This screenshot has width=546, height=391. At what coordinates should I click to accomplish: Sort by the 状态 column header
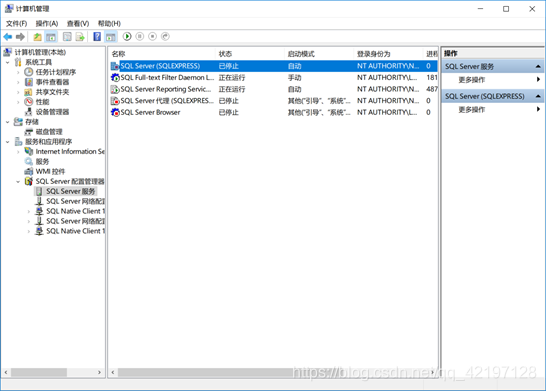pyautogui.click(x=249, y=54)
